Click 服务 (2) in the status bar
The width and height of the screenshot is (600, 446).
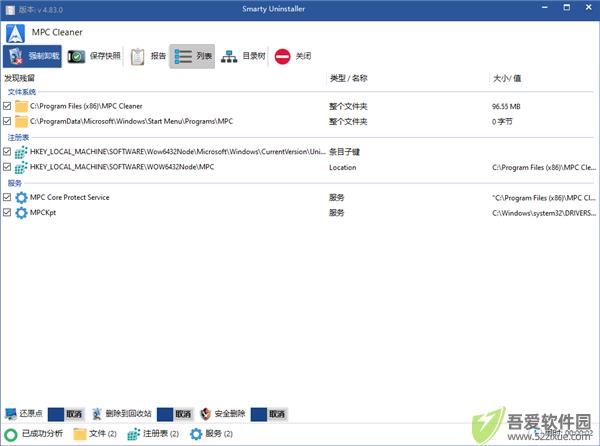pos(211,434)
